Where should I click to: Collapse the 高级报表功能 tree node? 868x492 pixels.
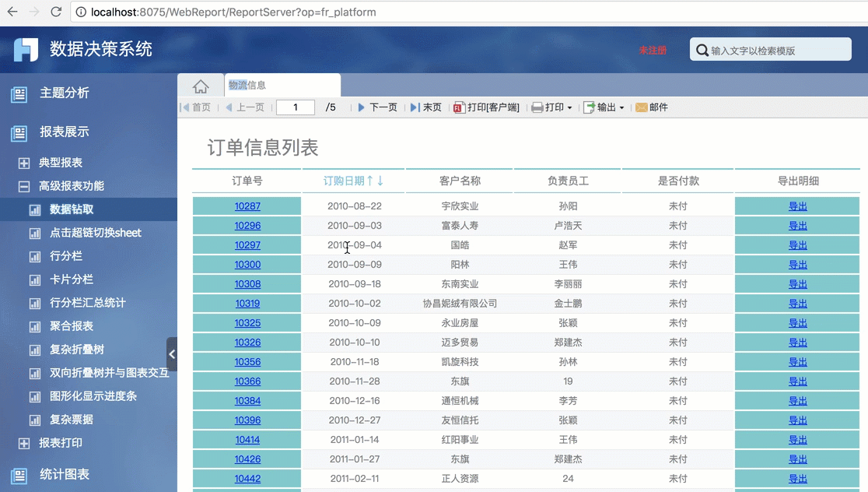[x=24, y=187]
